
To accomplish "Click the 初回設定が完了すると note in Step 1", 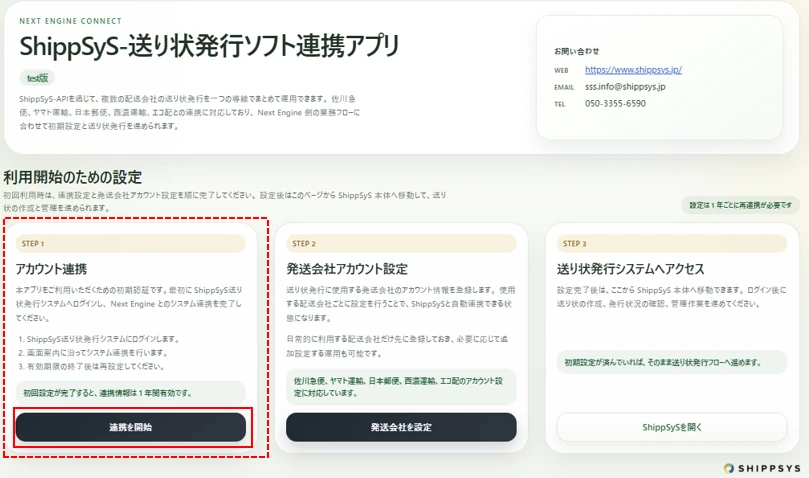I will [x=131, y=393].
